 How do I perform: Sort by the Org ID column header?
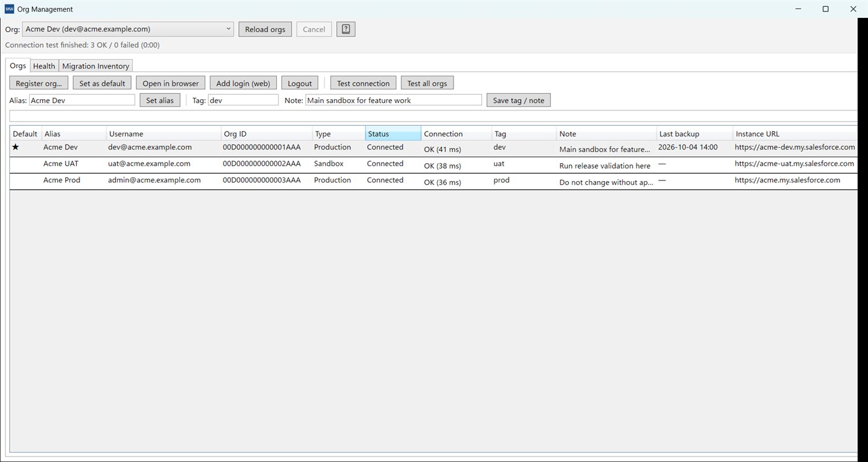(266, 133)
